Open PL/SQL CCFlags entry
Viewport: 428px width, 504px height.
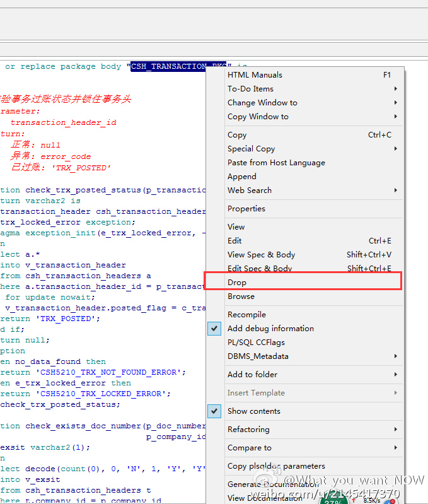click(x=304, y=342)
